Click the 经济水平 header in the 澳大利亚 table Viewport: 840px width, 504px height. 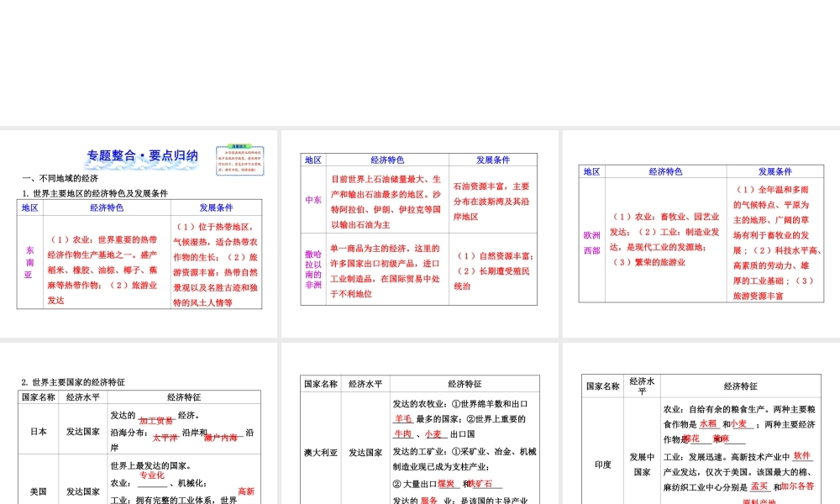[x=365, y=384]
